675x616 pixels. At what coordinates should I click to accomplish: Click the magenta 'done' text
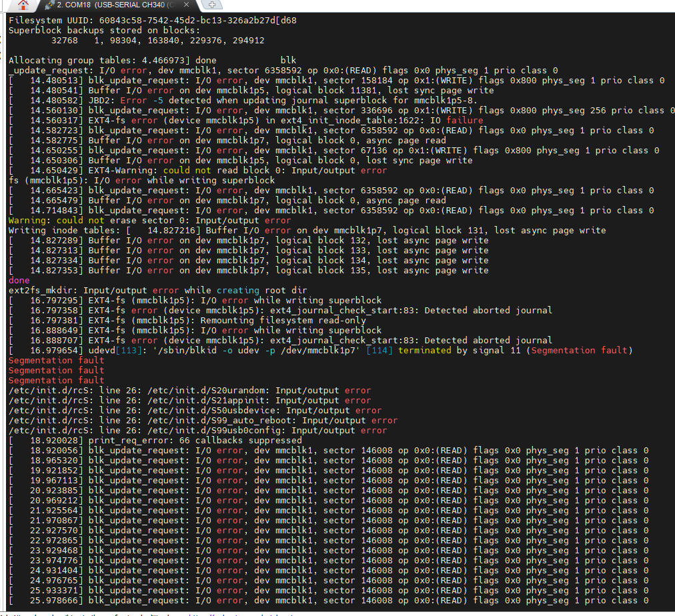click(19, 280)
